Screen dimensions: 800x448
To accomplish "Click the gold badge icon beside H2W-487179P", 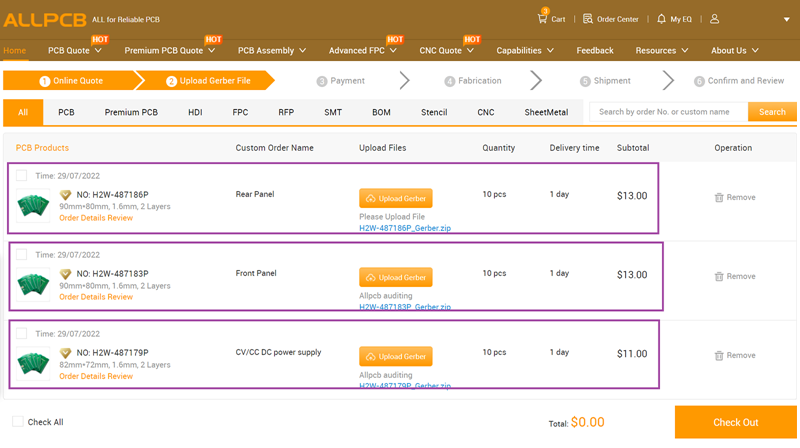I will coord(65,353).
